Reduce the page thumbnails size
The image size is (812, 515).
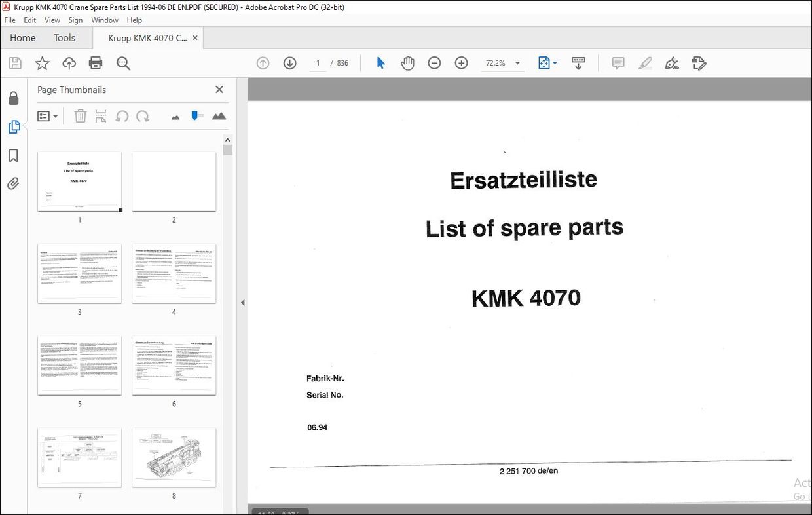(x=175, y=115)
